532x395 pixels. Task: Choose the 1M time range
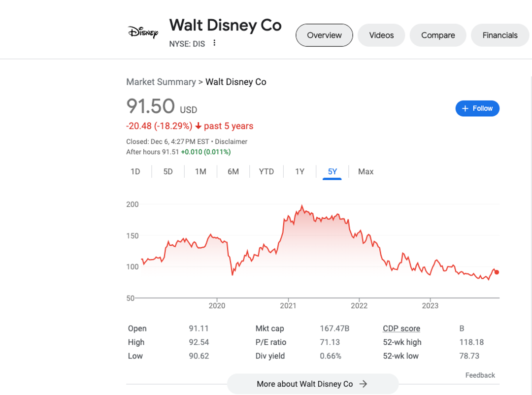pos(200,172)
